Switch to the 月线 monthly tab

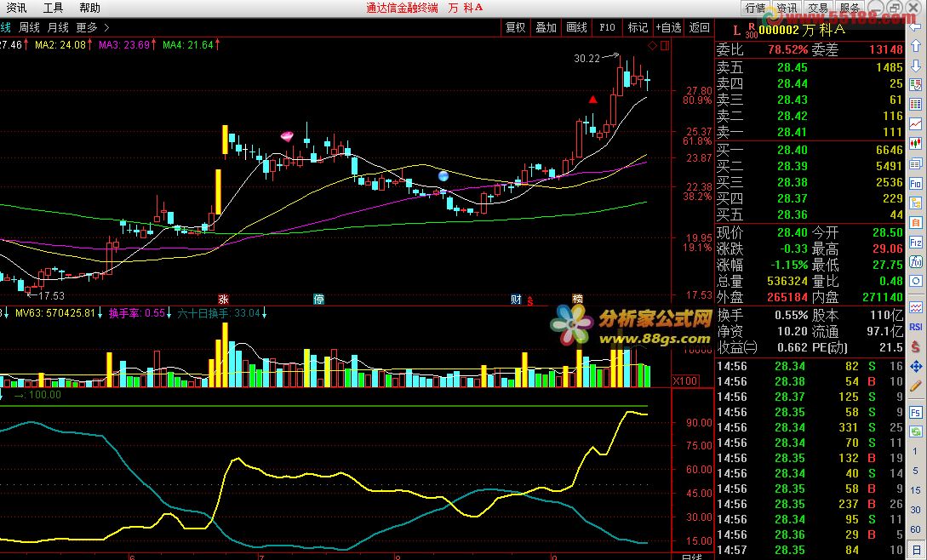point(58,27)
